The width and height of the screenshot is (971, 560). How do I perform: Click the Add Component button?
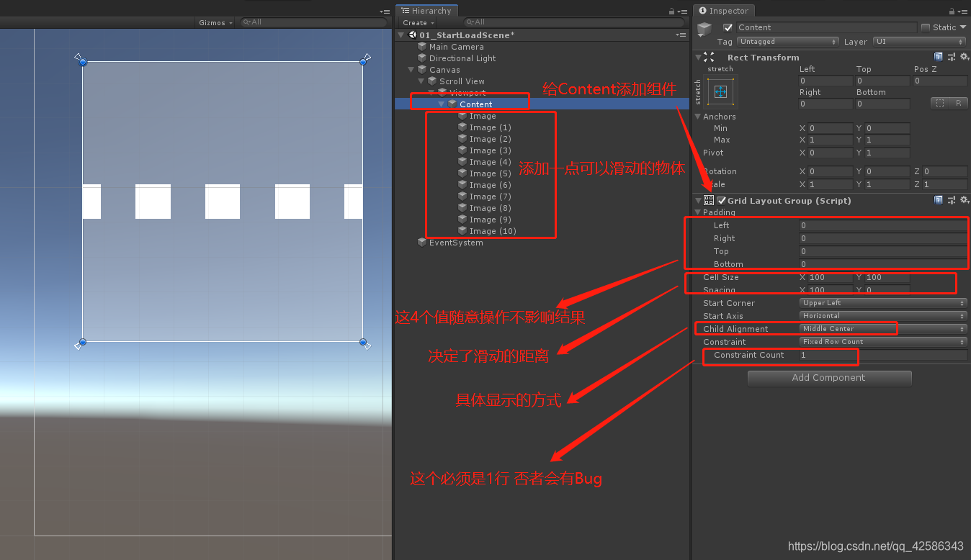pyautogui.click(x=829, y=378)
